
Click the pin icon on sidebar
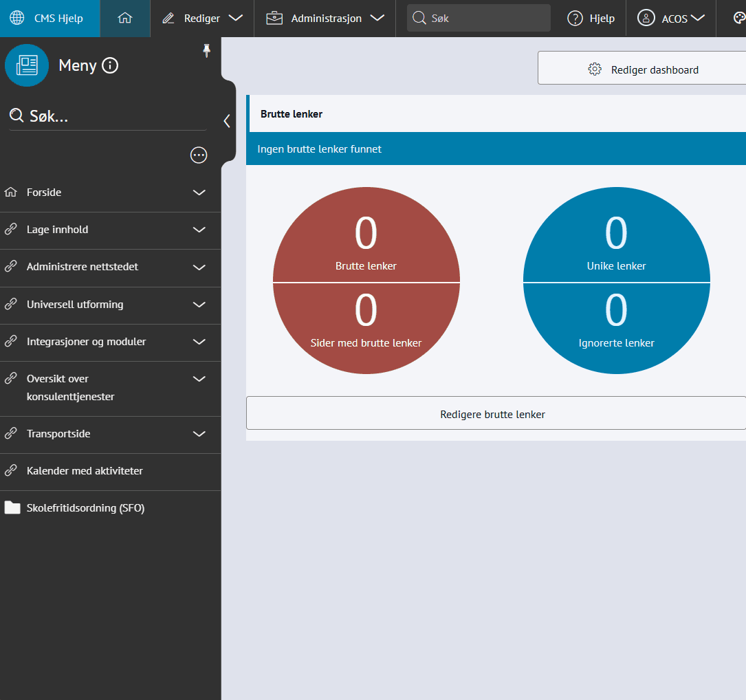coord(206,50)
